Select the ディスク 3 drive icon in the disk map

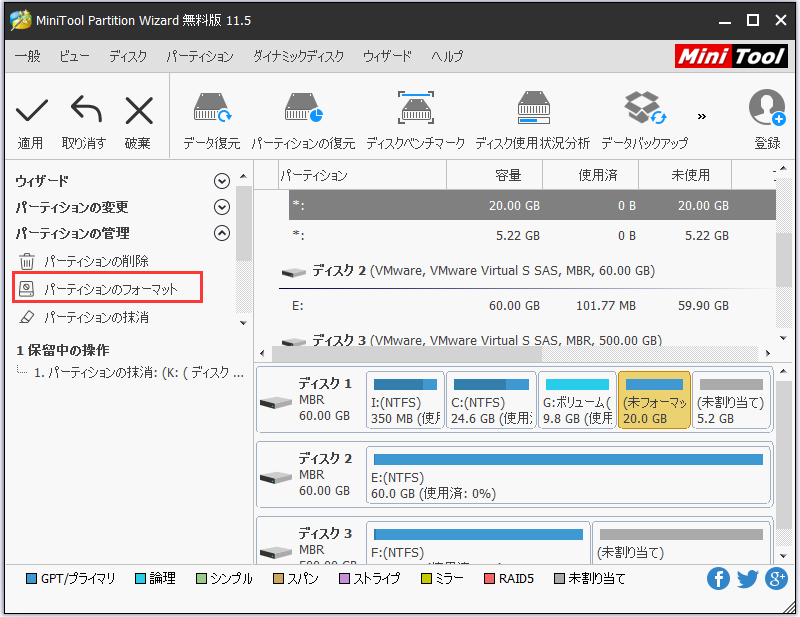point(276,553)
